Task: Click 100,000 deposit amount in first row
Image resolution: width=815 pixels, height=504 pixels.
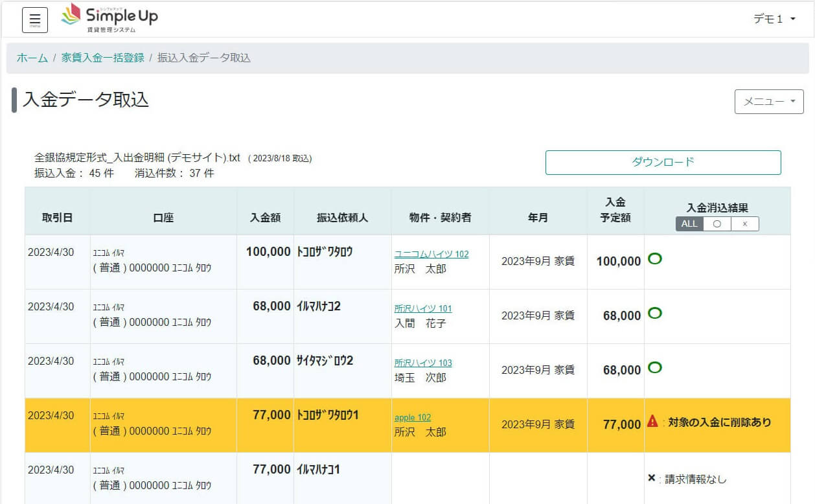Action: (x=268, y=252)
